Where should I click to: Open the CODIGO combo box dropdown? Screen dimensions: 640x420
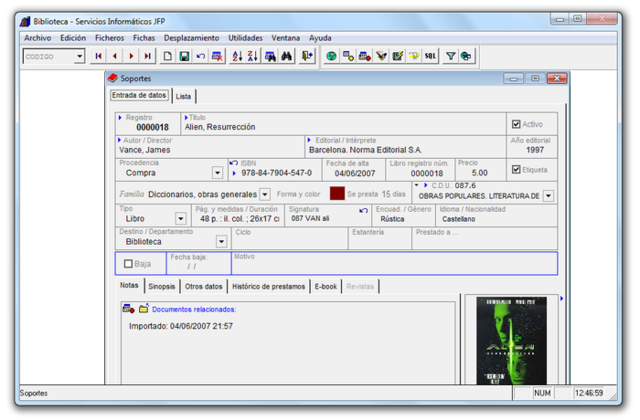[79, 56]
